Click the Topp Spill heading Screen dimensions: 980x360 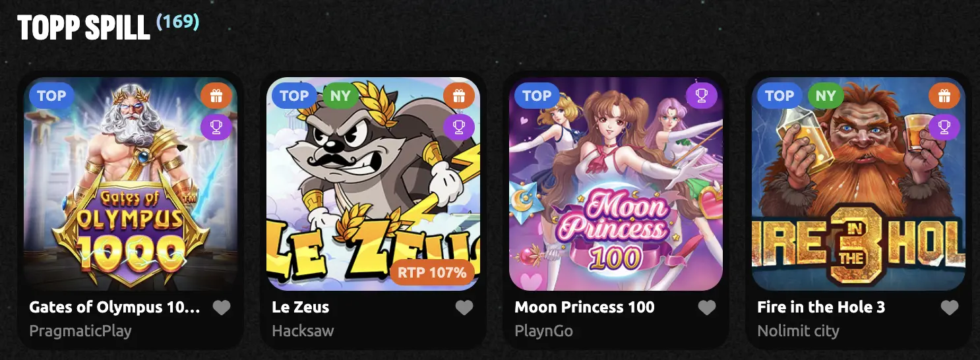pos(84,28)
